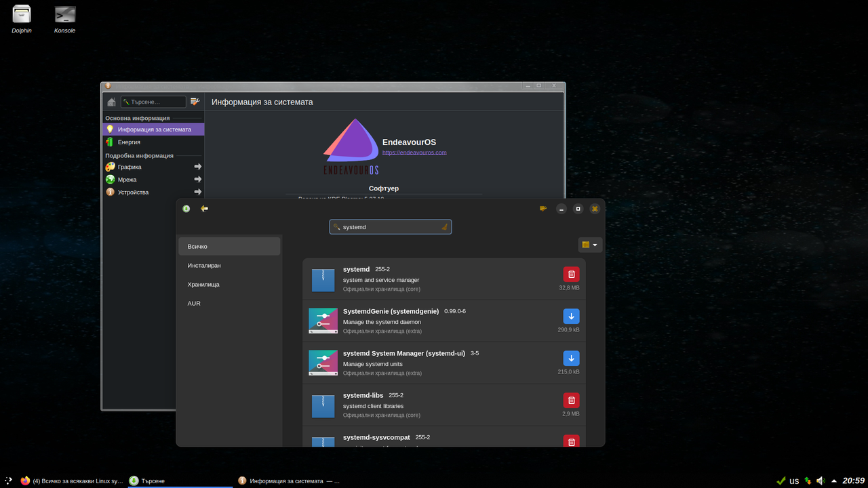Expand Мрежа using its arrow
Image resolution: width=868 pixels, height=488 pixels.
[198, 180]
